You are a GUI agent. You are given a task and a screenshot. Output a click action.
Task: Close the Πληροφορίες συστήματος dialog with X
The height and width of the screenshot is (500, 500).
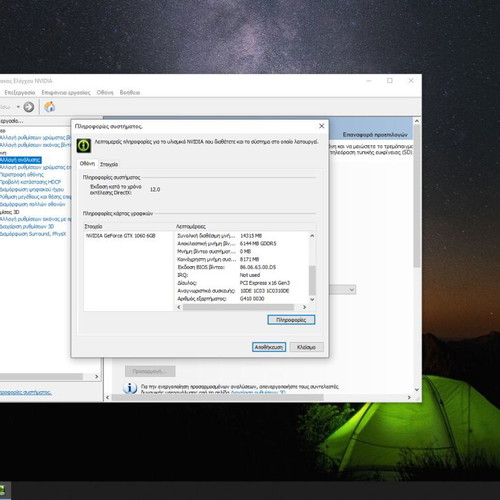point(321,126)
